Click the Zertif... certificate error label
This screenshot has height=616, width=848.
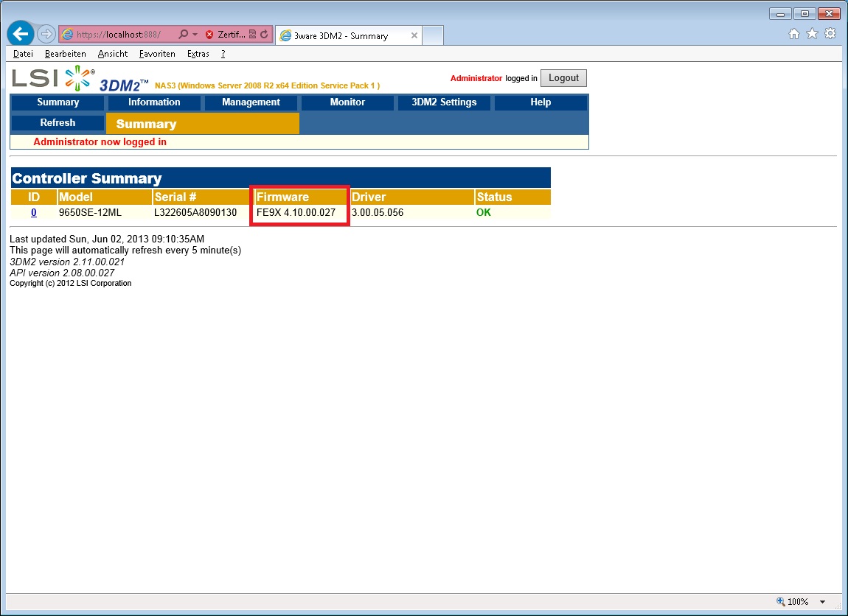click(232, 35)
